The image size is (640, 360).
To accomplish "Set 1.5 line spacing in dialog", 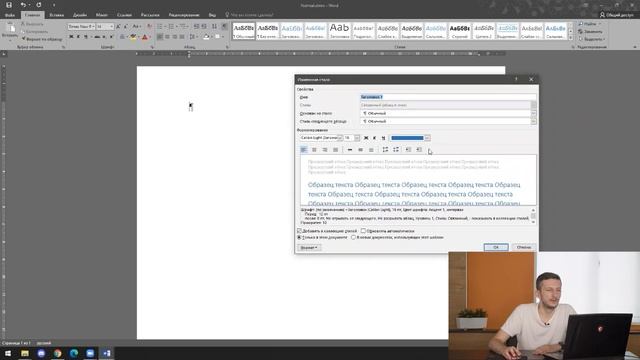I will click(x=360, y=150).
